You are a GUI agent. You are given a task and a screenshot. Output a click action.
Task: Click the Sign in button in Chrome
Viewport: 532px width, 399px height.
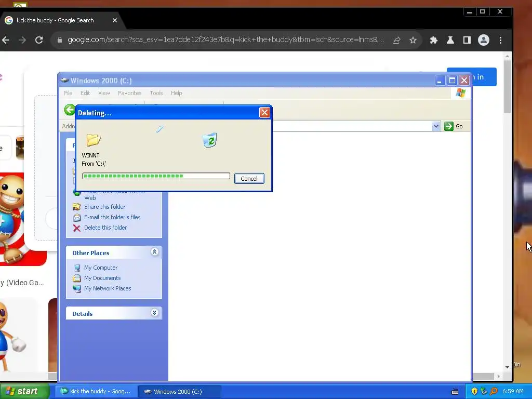click(484, 77)
